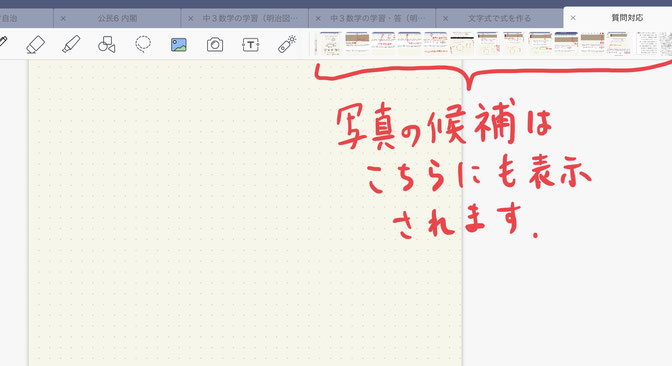Switch to 中3数学の学習・答 tab
Image resolution: width=672 pixels, height=366 pixels.
378,18
